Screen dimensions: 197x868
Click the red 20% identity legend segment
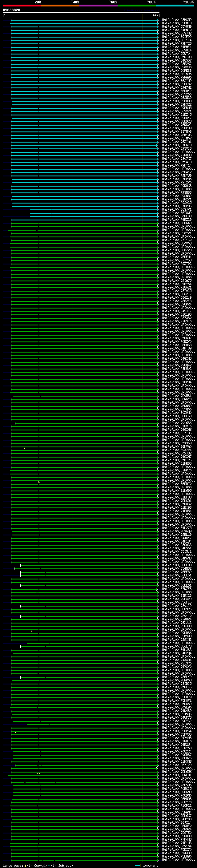click(x=22, y=6)
